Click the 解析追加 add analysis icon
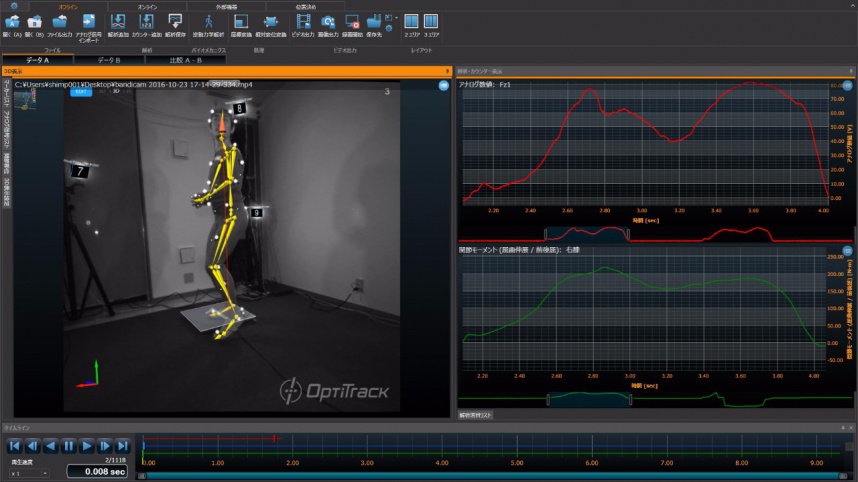Image resolution: width=858 pixels, height=482 pixels. click(x=118, y=24)
